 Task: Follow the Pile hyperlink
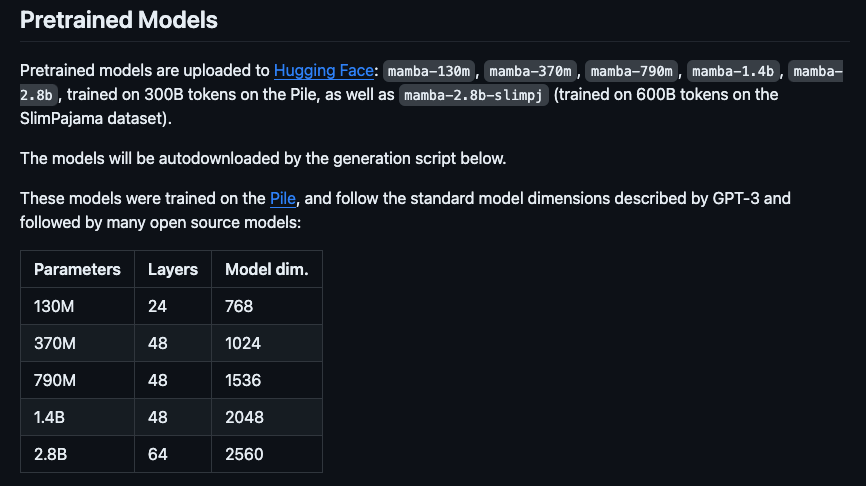(x=283, y=199)
